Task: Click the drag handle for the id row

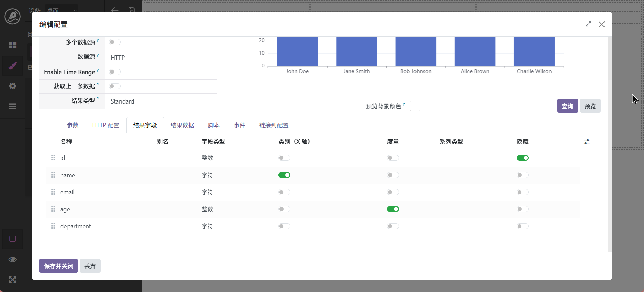Action: [x=53, y=158]
